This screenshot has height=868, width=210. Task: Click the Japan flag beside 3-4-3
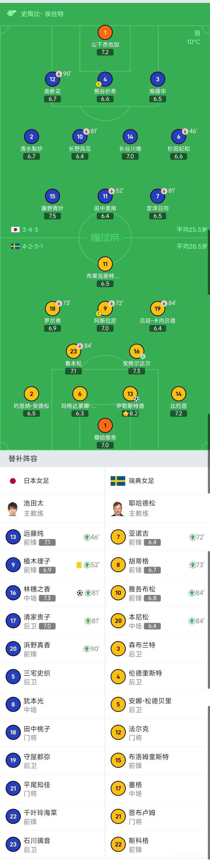coord(15,229)
